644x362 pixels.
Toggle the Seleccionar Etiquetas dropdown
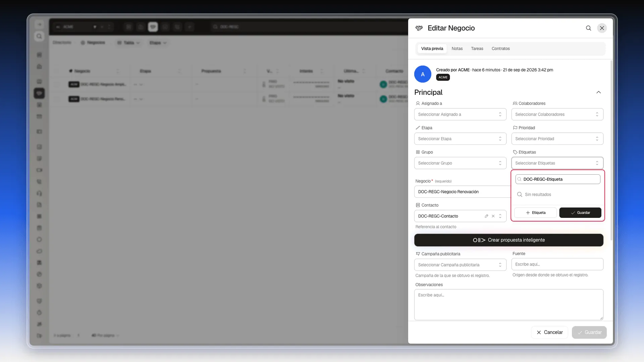coord(557,163)
